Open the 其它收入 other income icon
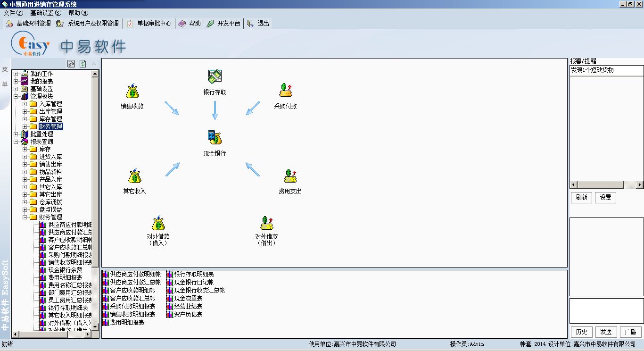This screenshot has width=644, height=351. pyautogui.click(x=134, y=177)
